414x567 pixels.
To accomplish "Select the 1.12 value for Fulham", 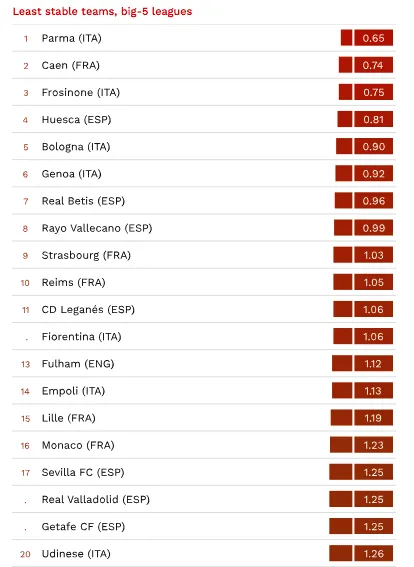I will [x=374, y=363].
